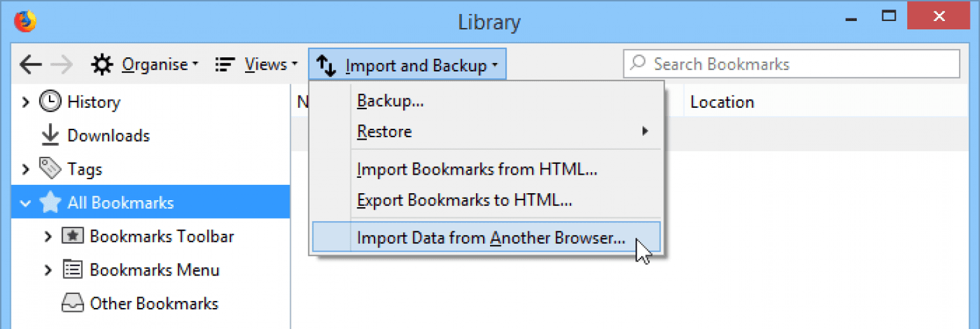Click the Views list icon
The height and width of the screenshot is (329, 980).
(225, 64)
